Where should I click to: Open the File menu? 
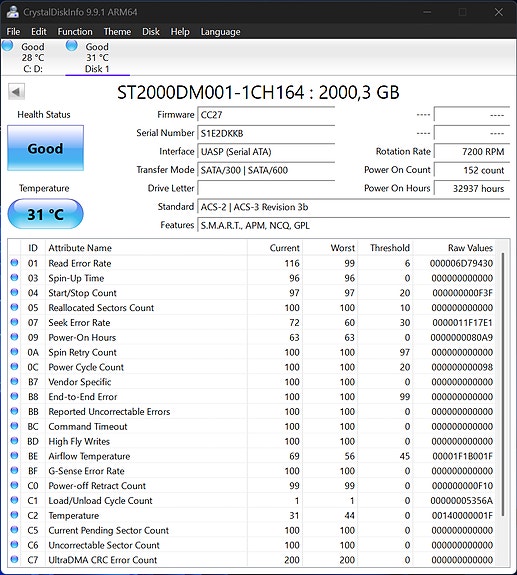click(13, 32)
